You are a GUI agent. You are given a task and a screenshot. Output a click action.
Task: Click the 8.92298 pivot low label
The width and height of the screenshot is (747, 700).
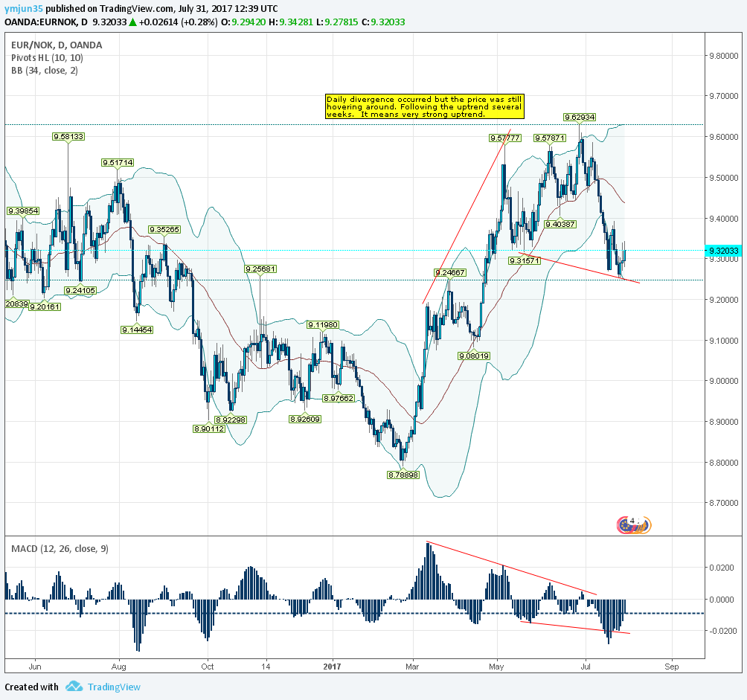(231, 420)
